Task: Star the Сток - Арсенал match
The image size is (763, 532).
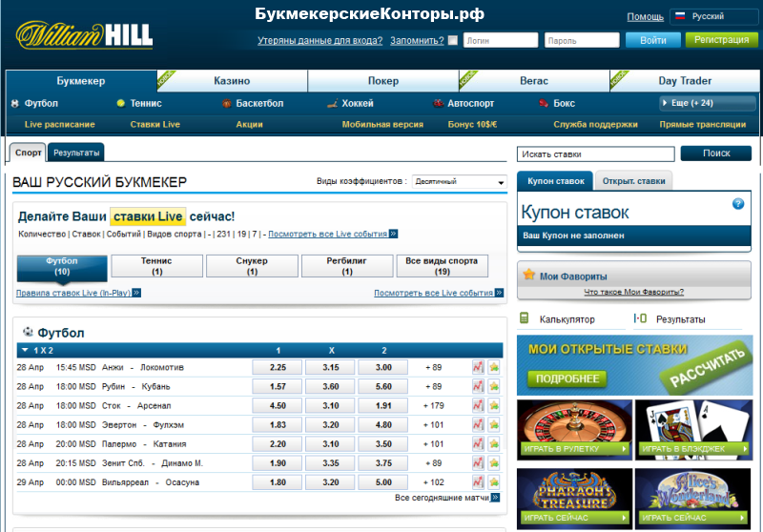Action: point(494,405)
